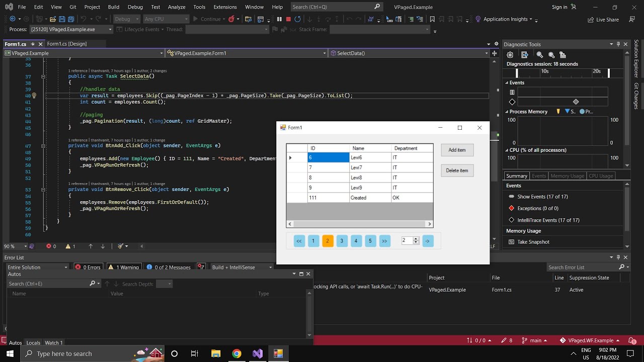Toggle the 0 Errors filter
The width and height of the screenshot is (644, 362).
pyautogui.click(x=88, y=267)
